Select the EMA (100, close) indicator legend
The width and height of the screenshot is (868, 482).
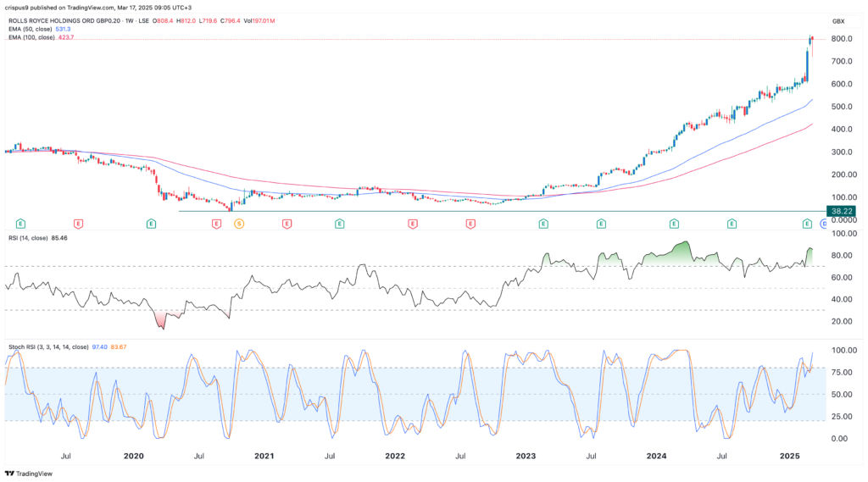pos(31,37)
